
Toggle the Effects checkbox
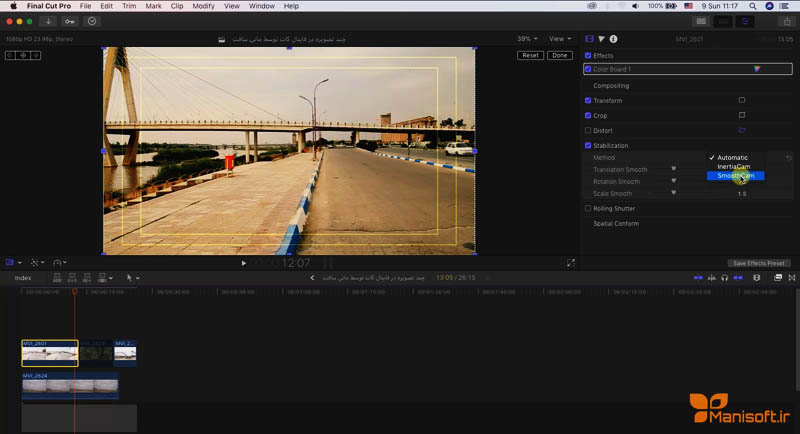[588, 55]
